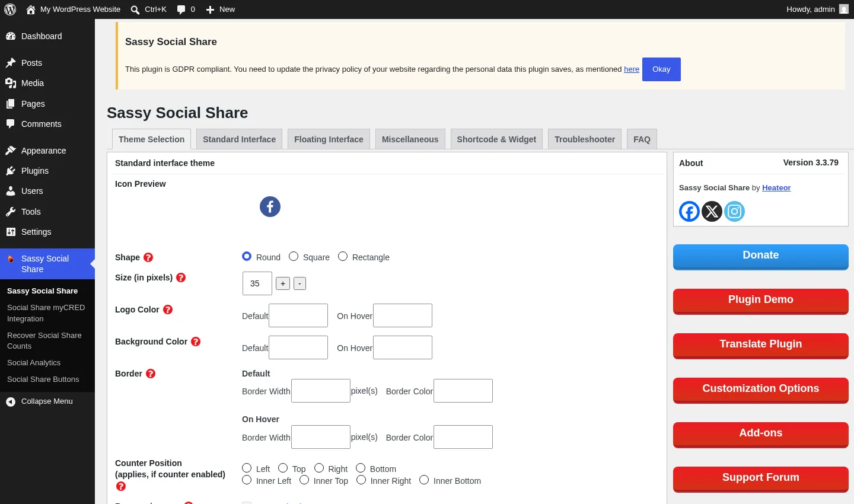Viewport: 854px width, 504px height.
Task: Click the Settings sliders icon
Action: 11,232
